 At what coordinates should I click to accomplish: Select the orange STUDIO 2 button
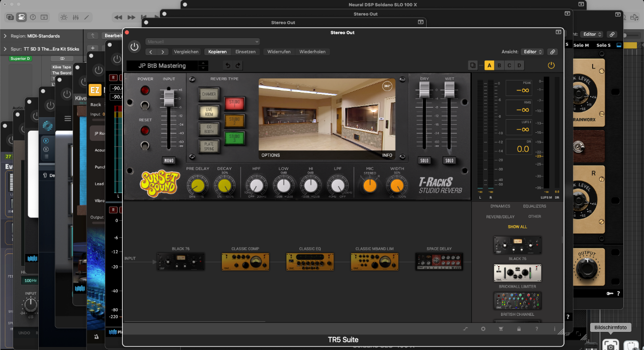coord(234,121)
